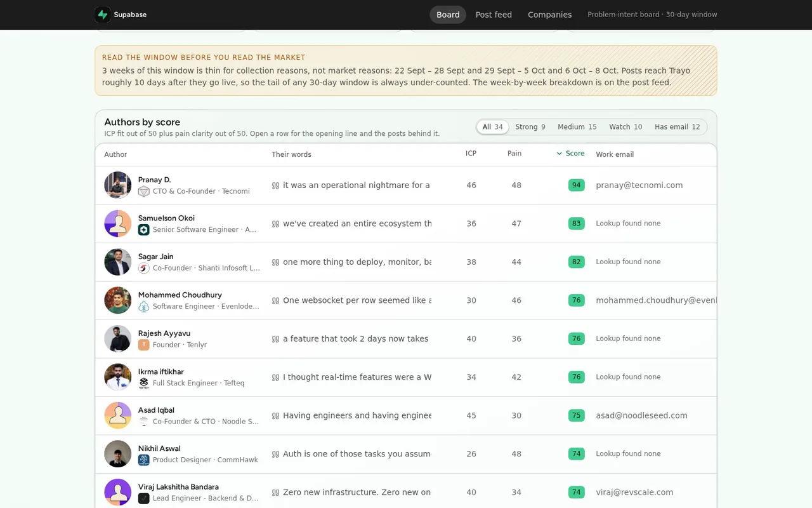Click Shanti Infosoft logo under Sagar Jain

[144, 268]
